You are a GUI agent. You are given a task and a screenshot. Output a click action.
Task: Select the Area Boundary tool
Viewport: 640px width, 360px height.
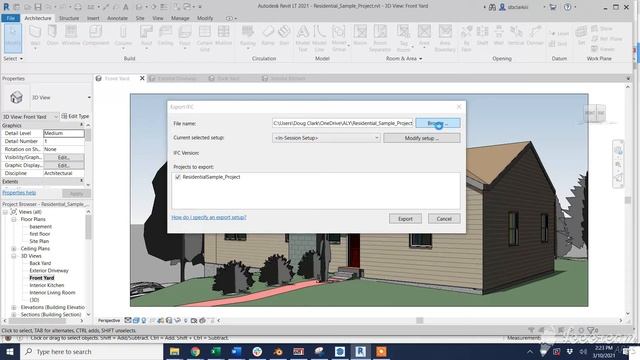click(445, 38)
